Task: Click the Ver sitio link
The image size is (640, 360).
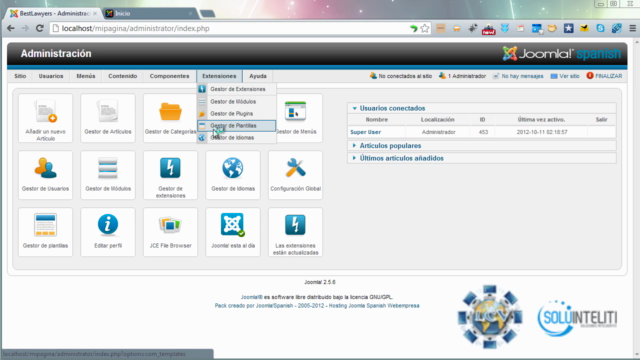Action: [x=565, y=76]
